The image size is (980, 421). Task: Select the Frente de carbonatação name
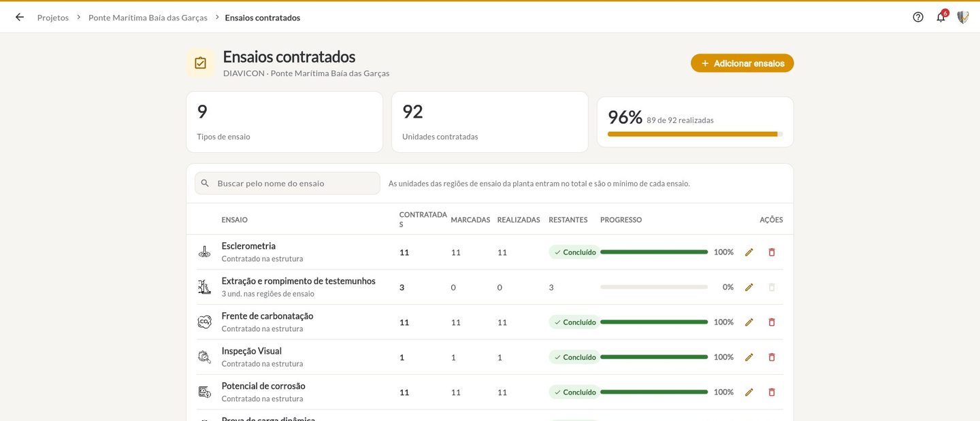267,316
